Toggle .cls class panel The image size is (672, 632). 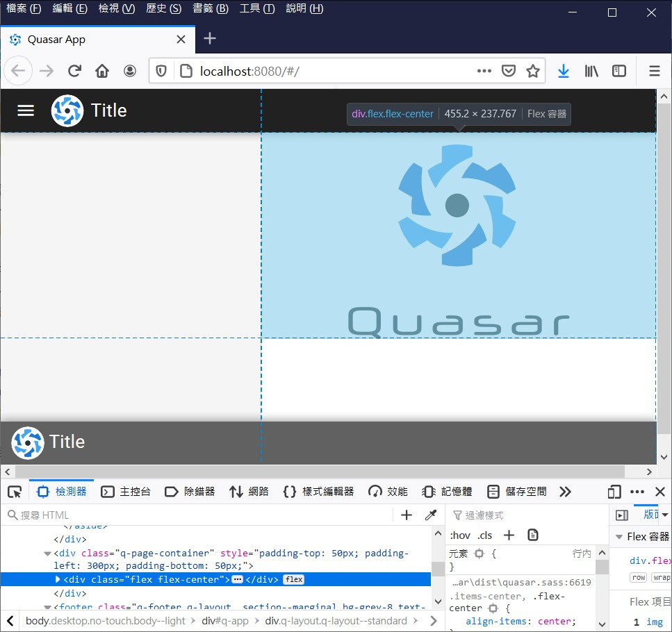tap(484, 535)
